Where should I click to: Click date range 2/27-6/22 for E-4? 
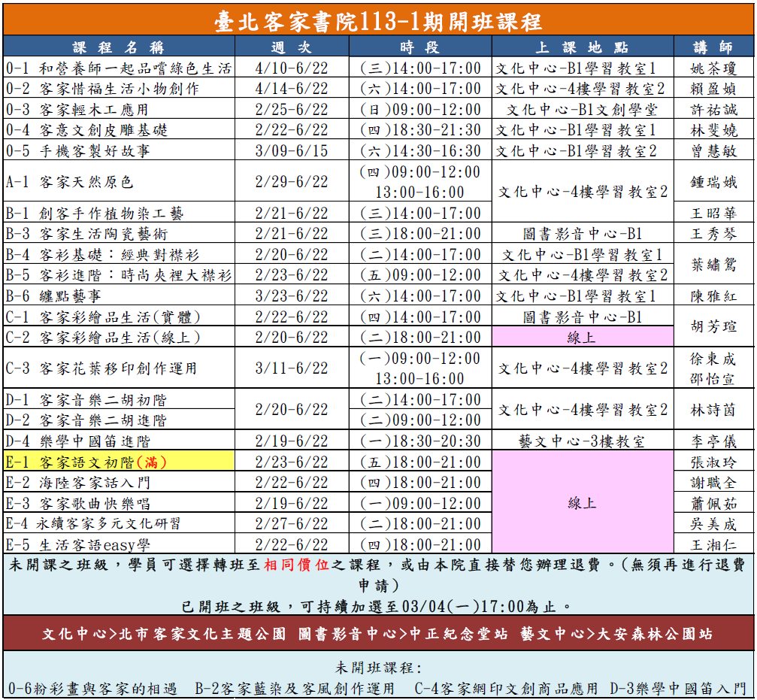(x=292, y=523)
